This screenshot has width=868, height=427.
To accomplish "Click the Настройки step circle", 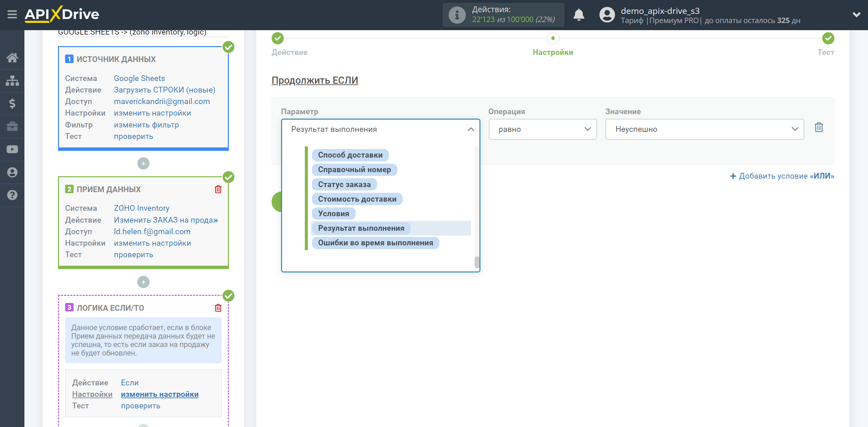I will click(x=553, y=38).
